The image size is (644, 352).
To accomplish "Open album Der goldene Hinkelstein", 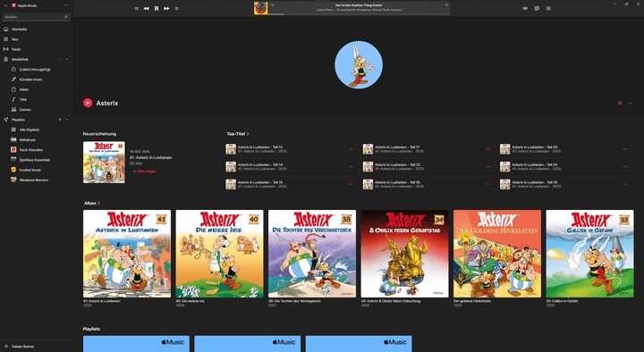I will pyautogui.click(x=497, y=254).
